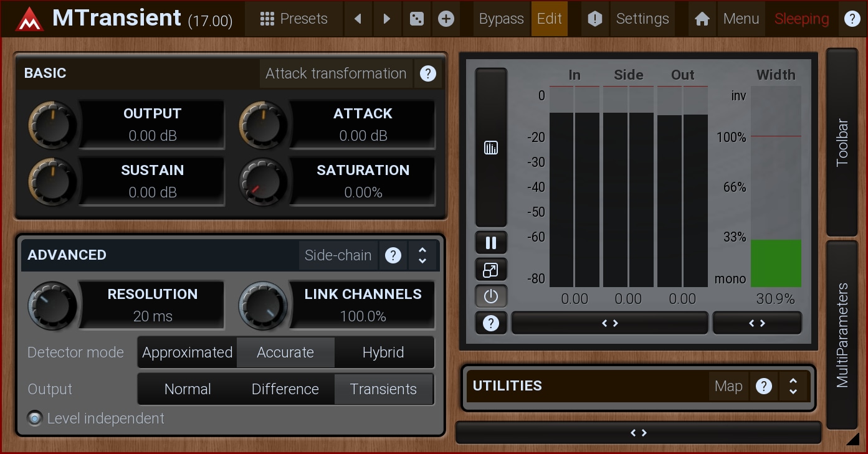Pause the level meters
Screen dimensions: 868x454
pos(491,243)
